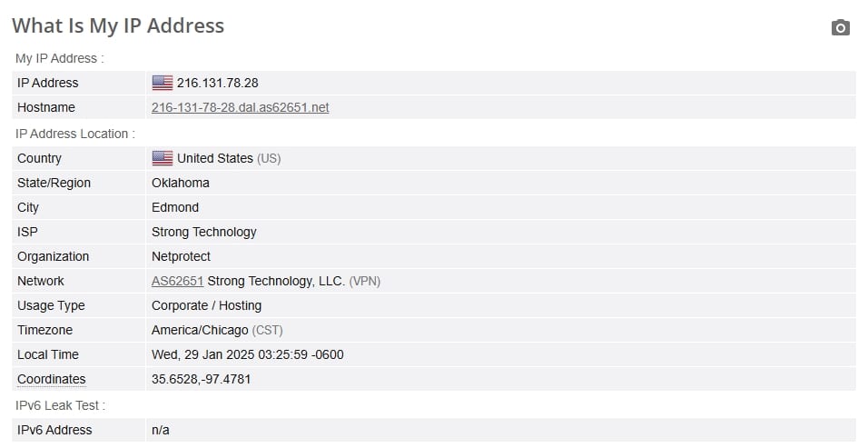Click the camera screenshot icon
Viewport: 868px width, 448px height.
click(x=840, y=27)
